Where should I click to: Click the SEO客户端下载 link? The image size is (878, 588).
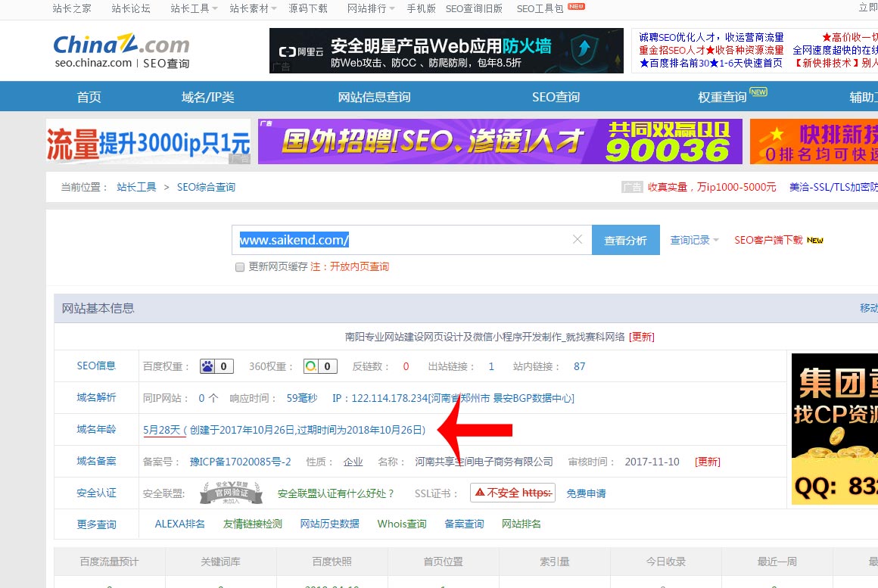click(768, 240)
